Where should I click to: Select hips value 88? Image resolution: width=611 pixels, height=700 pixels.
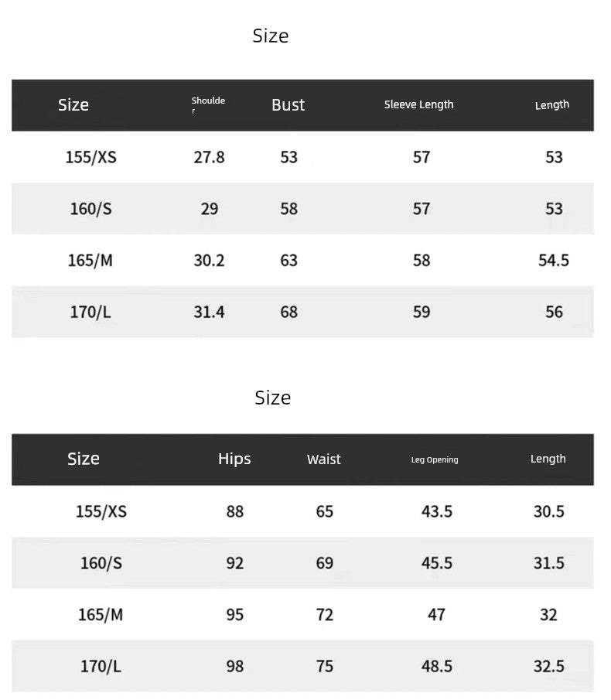tap(234, 511)
